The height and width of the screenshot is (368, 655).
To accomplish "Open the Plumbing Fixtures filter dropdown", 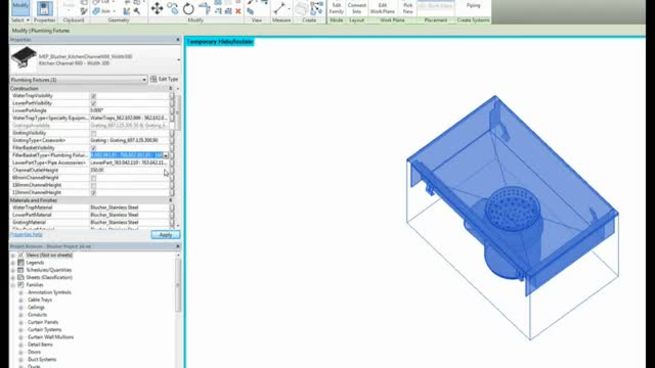I will click(79, 79).
